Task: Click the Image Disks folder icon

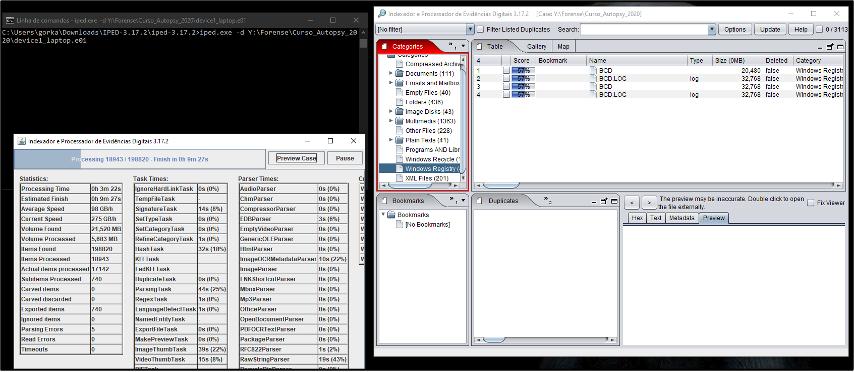Action: click(x=399, y=111)
